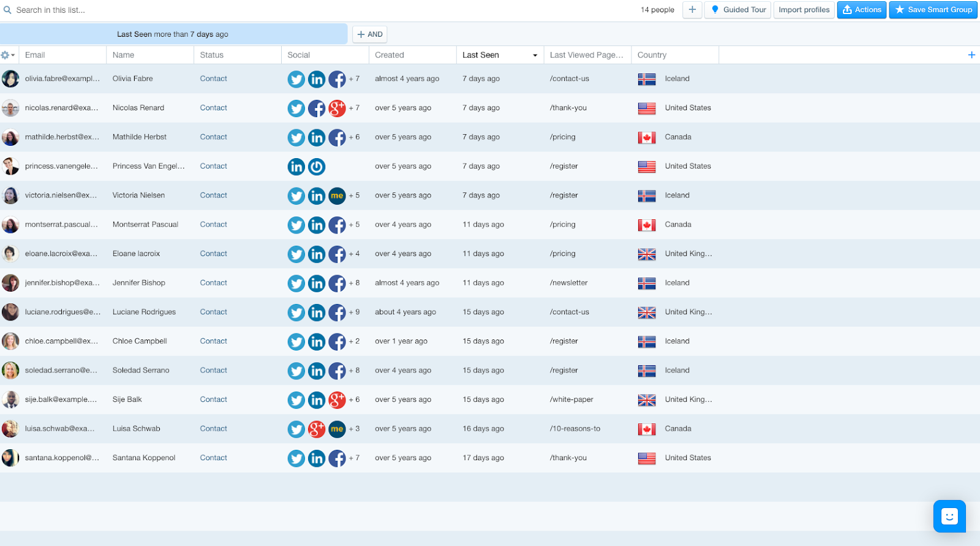Open Santana Koppenol's Contact status link
The image size is (980, 546).
click(213, 458)
